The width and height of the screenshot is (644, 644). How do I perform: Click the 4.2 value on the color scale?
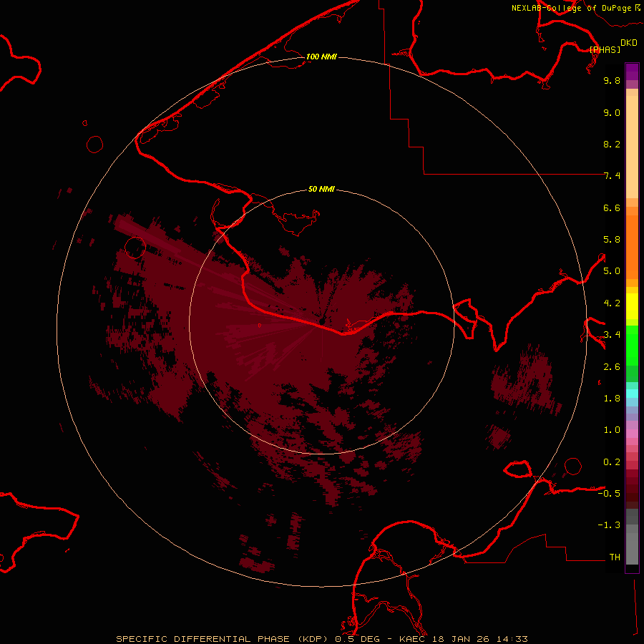(612, 303)
